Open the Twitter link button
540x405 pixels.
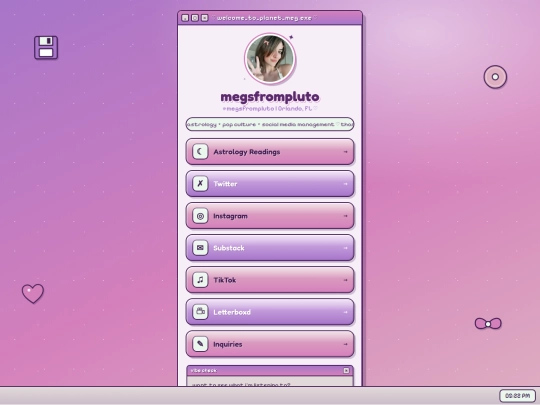270,184
